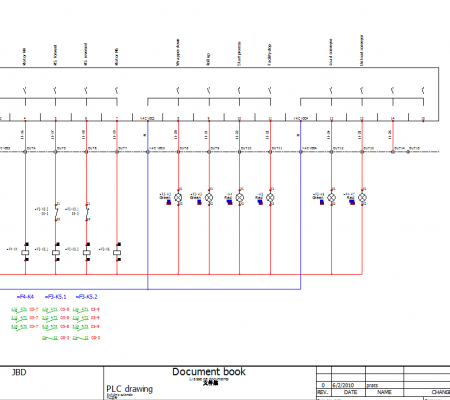This screenshot has height=400, width=450.
Task: Click the F3-K5.1 relay coil symbol
Action: coord(56,252)
